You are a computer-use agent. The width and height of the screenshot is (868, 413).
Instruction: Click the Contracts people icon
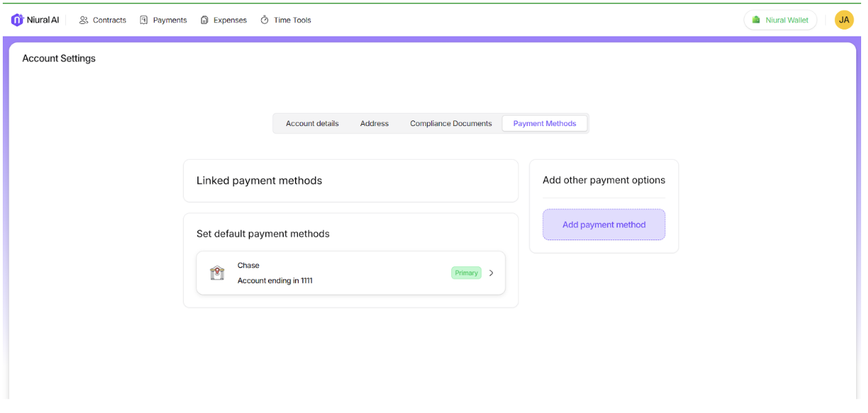[84, 20]
